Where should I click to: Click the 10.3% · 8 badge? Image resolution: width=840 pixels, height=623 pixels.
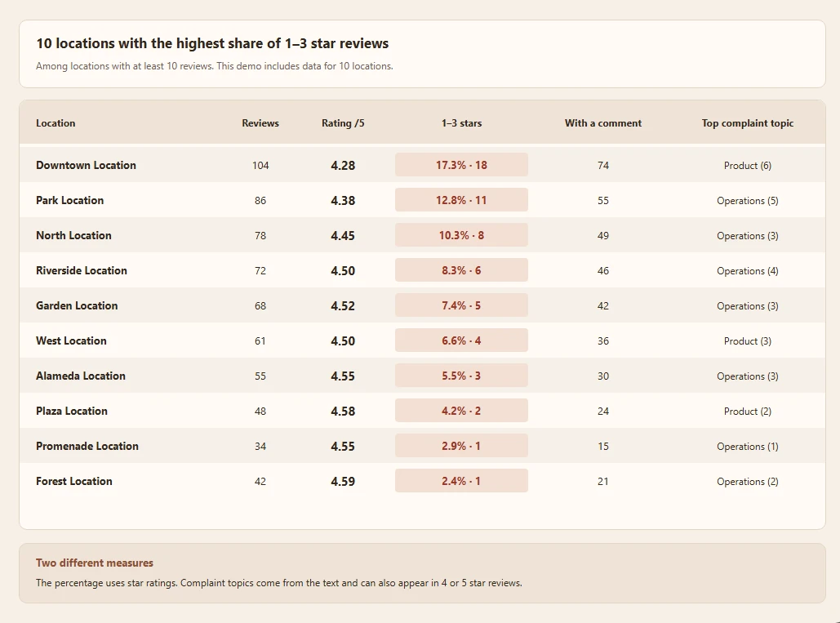pyautogui.click(x=461, y=235)
